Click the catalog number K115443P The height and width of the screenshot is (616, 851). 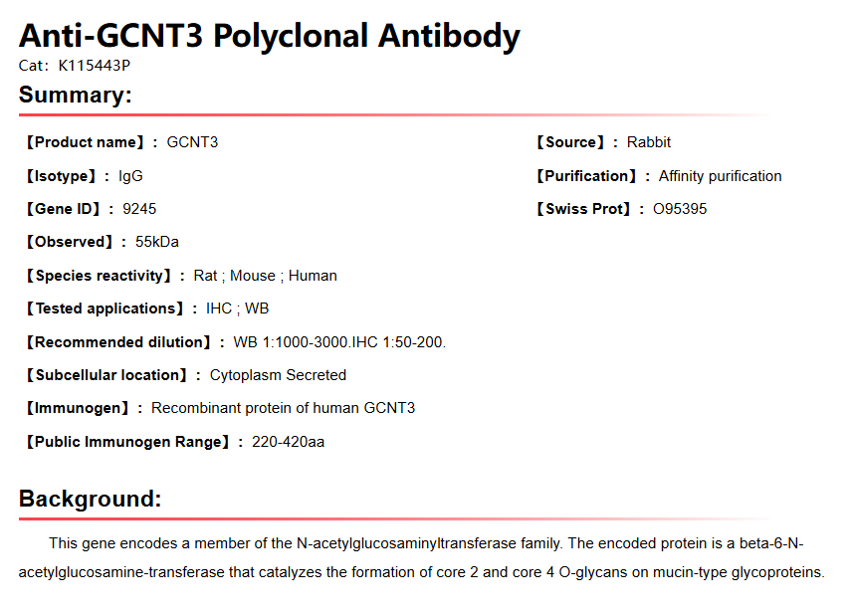(94, 66)
